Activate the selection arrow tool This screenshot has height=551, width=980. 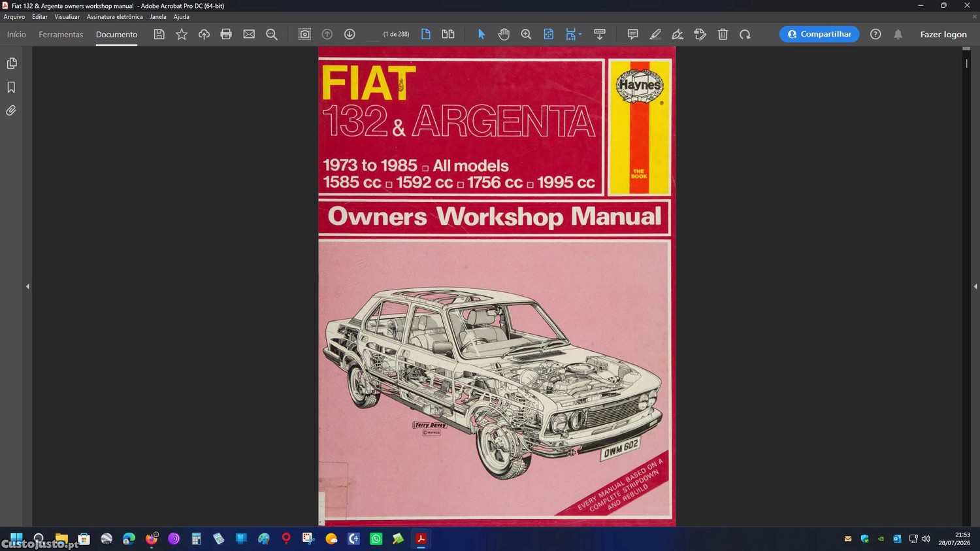(482, 34)
